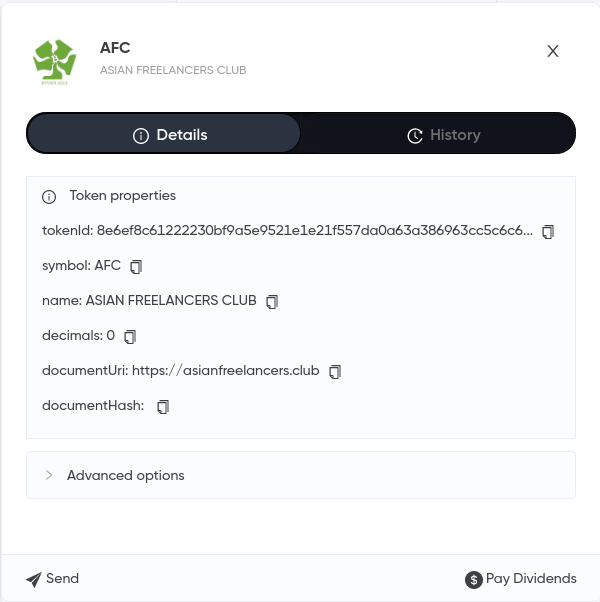600x602 pixels.
Task: Click the paper plane Send icon
Action: tap(34, 579)
